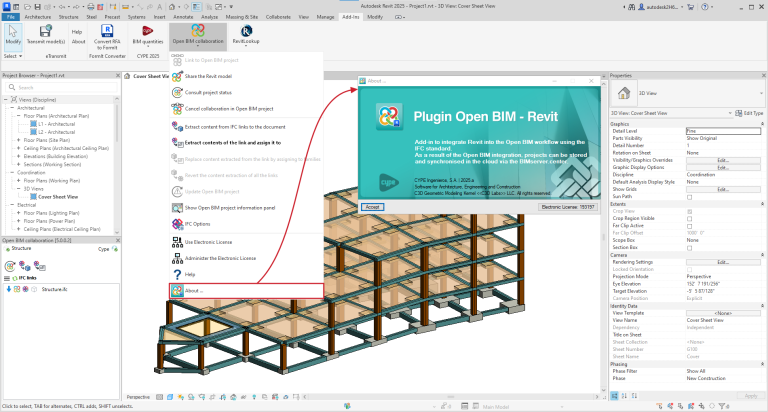Screen dimensions: 768x412
Task: Toggle the Crop View checkbox
Action: point(690,211)
